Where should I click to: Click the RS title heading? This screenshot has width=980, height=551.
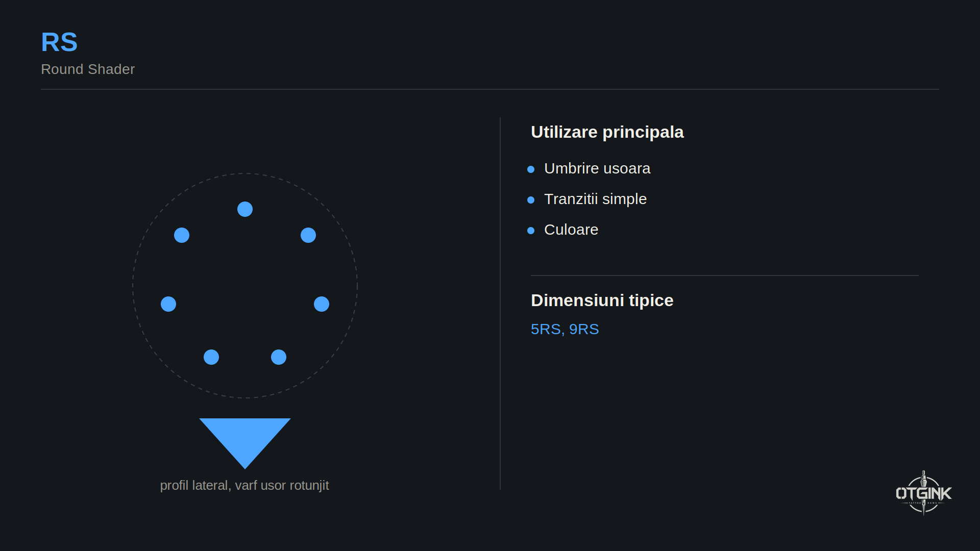pyautogui.click(x=59, y=42)
